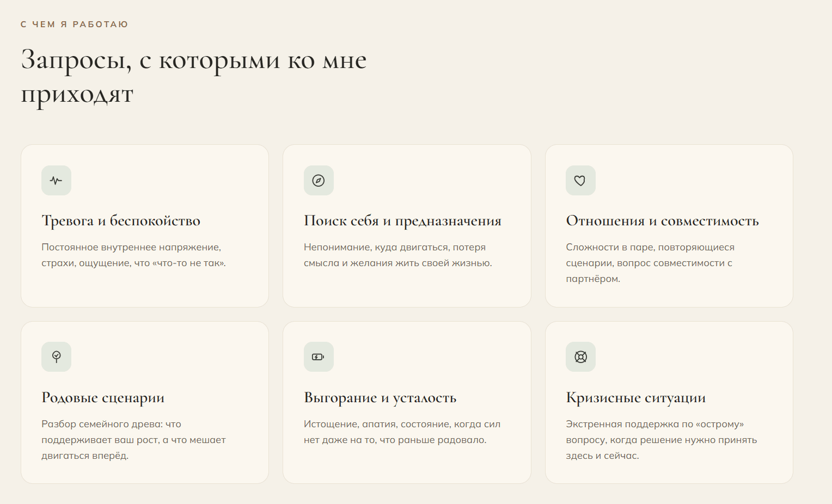832x504 pixels.
Task: Click the description starting Истощение, апатия
Action: (x=402, y=432)
